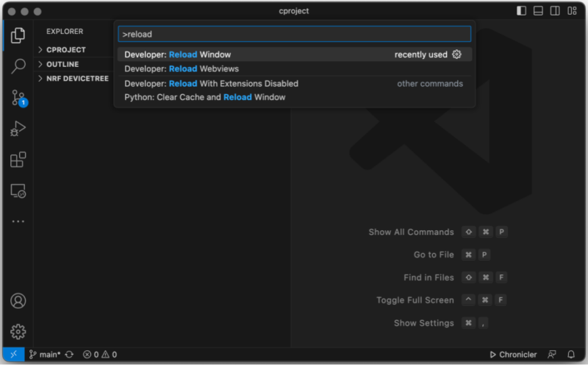Expand the CPROJECT folder section
The image size is (588, 365).
point(66,49)
